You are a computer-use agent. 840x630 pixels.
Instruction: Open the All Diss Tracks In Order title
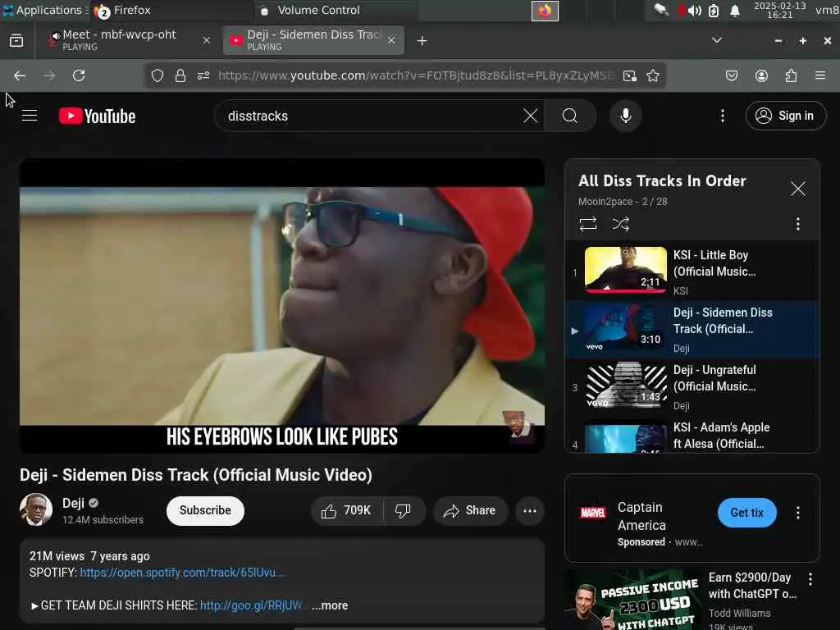[662, 181]
